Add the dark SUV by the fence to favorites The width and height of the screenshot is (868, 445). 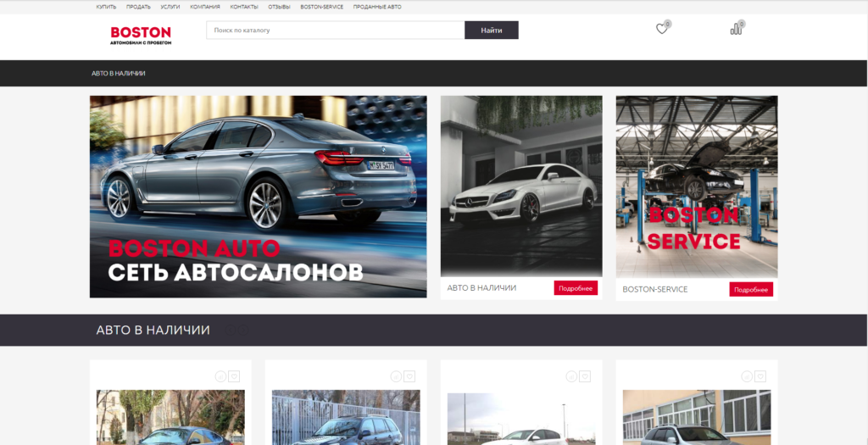tap(409, 376)
